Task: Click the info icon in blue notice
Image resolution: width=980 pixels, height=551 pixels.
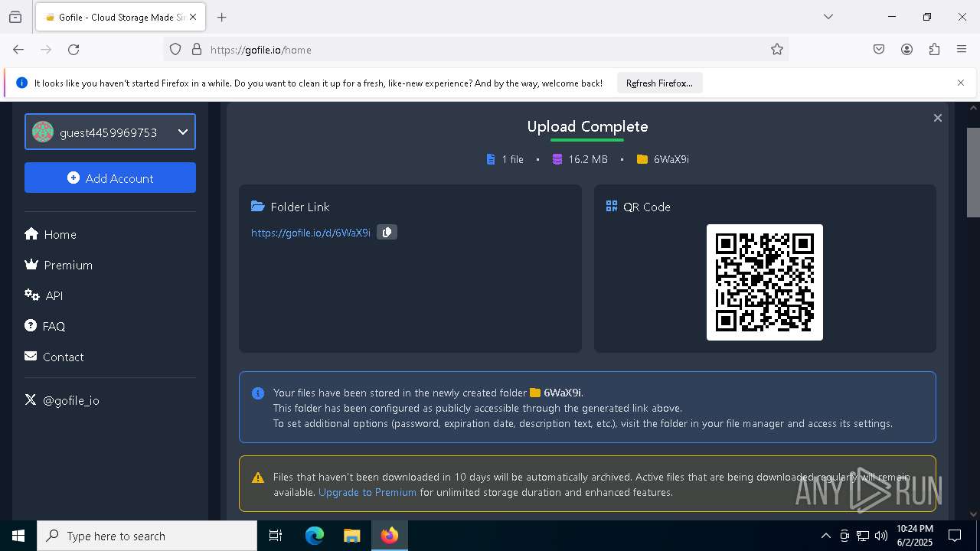Action: pos(258,393)
